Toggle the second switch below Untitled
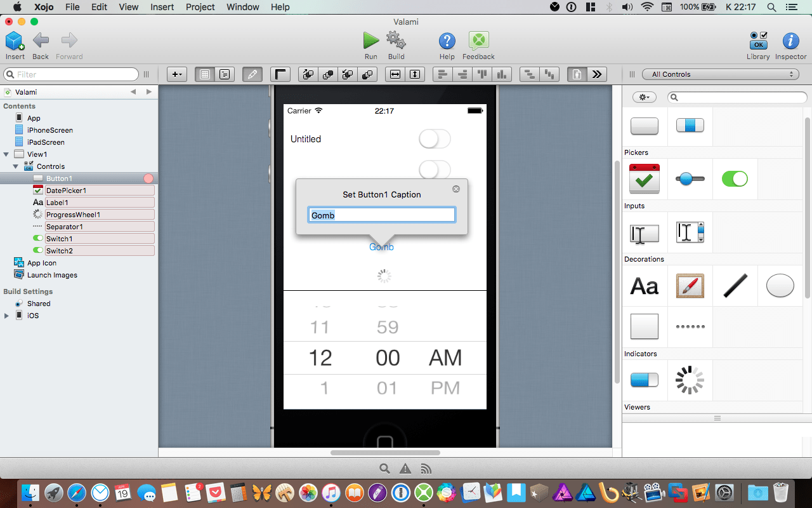Viewport: 812px width, 508px height. pyautogui.click(x=435, y=170)
